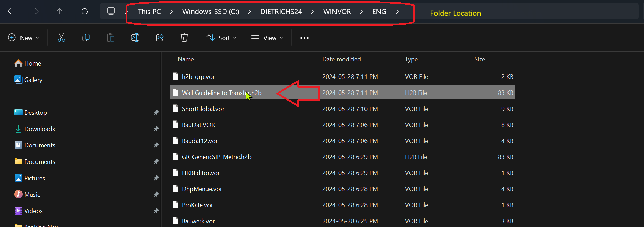This screenshot has width=644, height=227.
Task: Expand chevron after ENG in address bar
Action: point(397,12)
